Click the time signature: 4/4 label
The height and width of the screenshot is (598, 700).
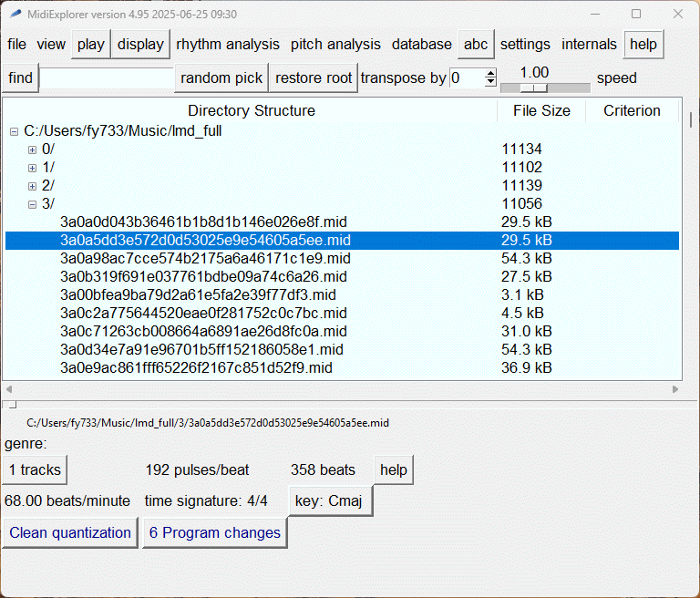pyautogui.click(x=206, y=500)
